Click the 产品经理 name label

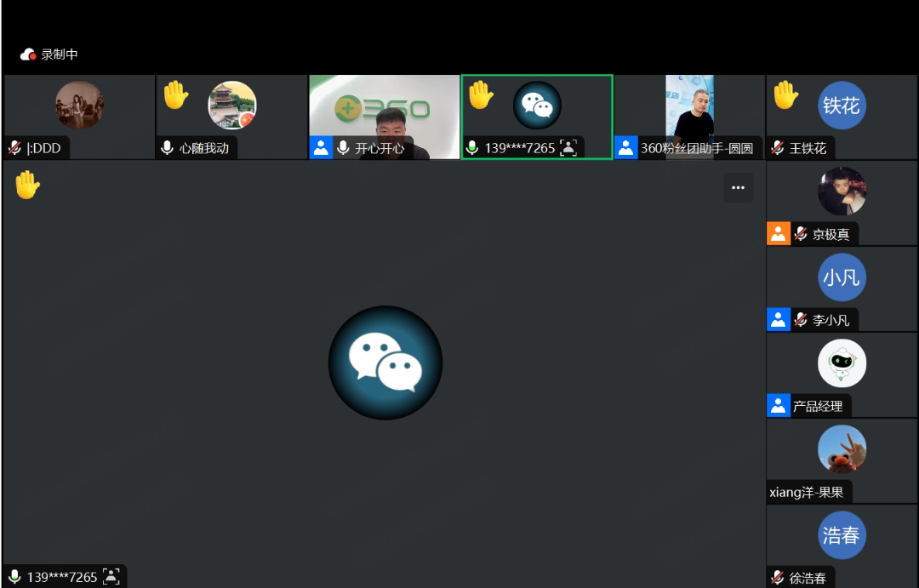click(818, 406)
